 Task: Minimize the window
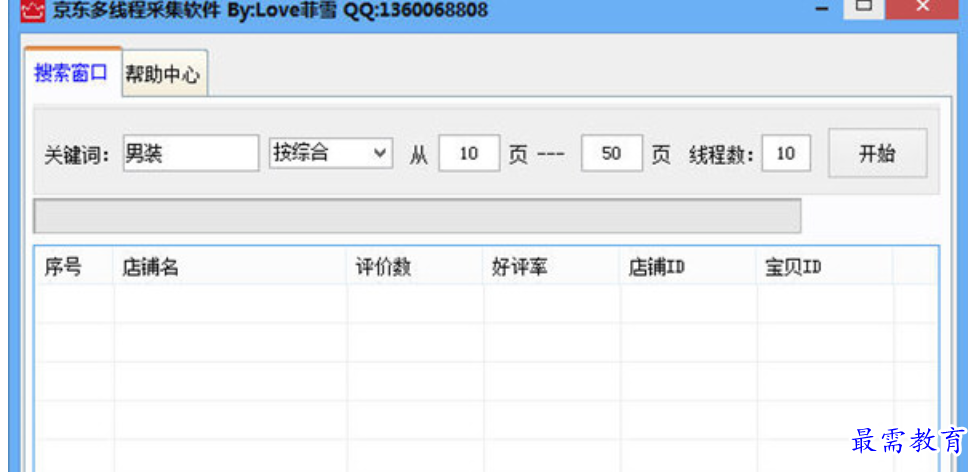point(822,9)
